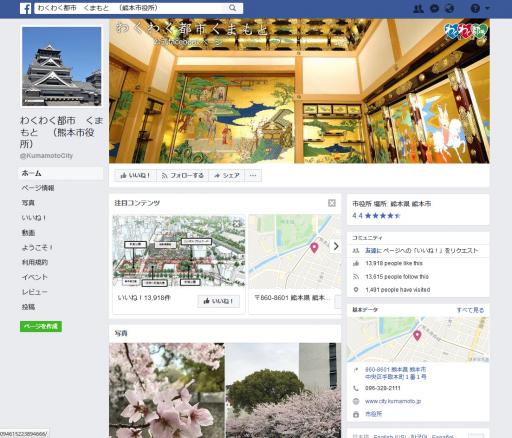Select 動画 in the left sidebar

click(x=28, y=233)
